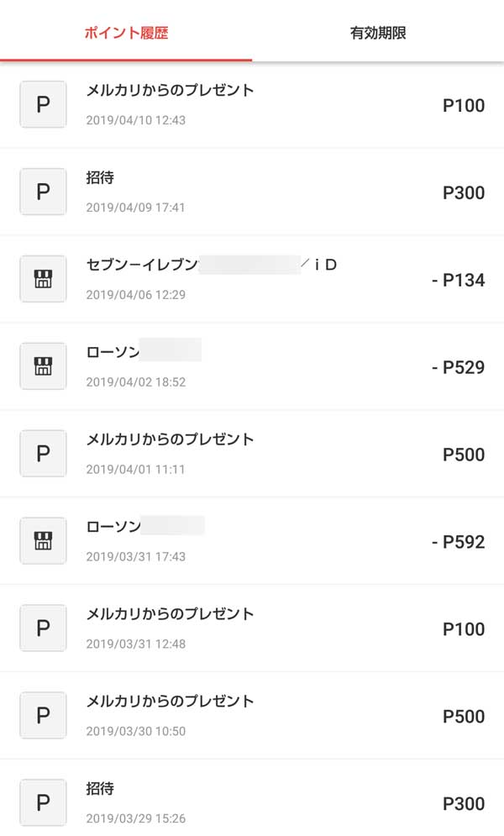Click the P icon dated 2019/04/10 12:43
Viewport: 504px width, 836px height.
point(43,105)
